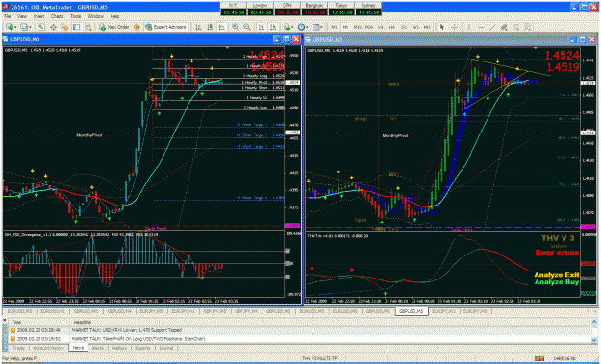Select the vertical line drawing tool
601x364 pixels.
point(468,27)
